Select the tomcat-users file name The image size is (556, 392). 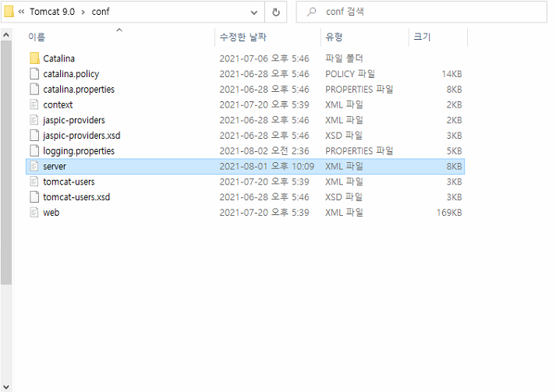click(x=69, y=182)
